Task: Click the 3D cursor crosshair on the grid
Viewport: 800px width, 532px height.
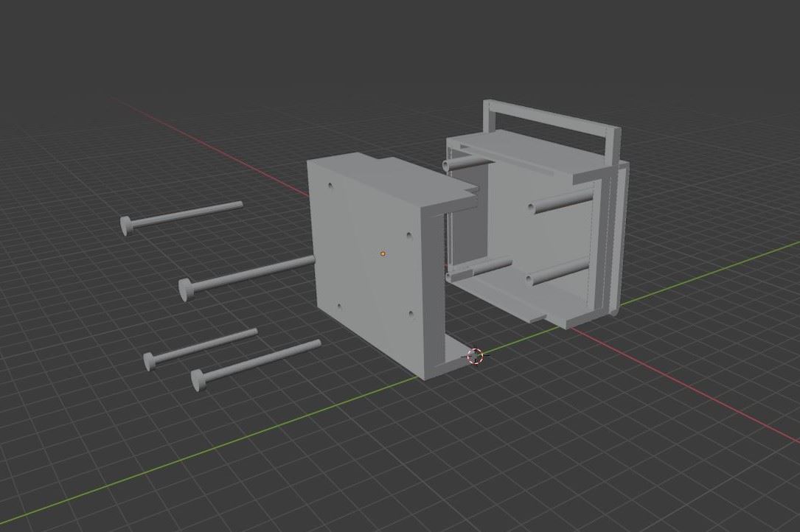Action: point(476,357)
